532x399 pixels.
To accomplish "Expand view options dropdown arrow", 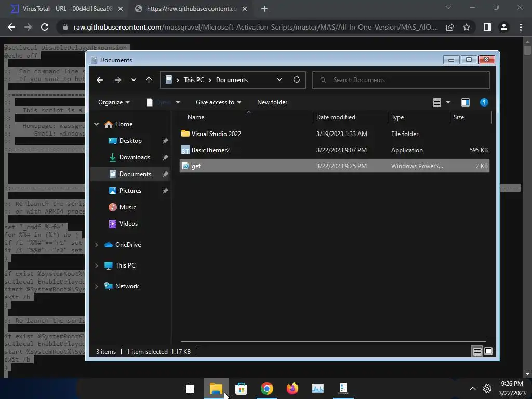I will point(448,102).
